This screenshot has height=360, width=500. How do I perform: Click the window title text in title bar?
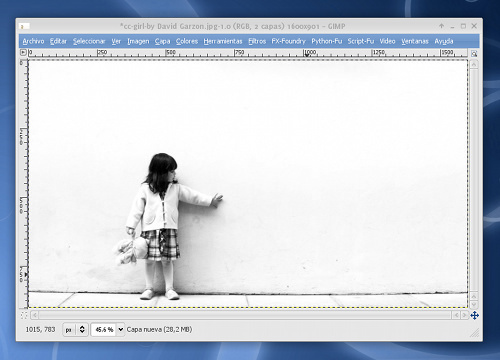click(232, 26)
